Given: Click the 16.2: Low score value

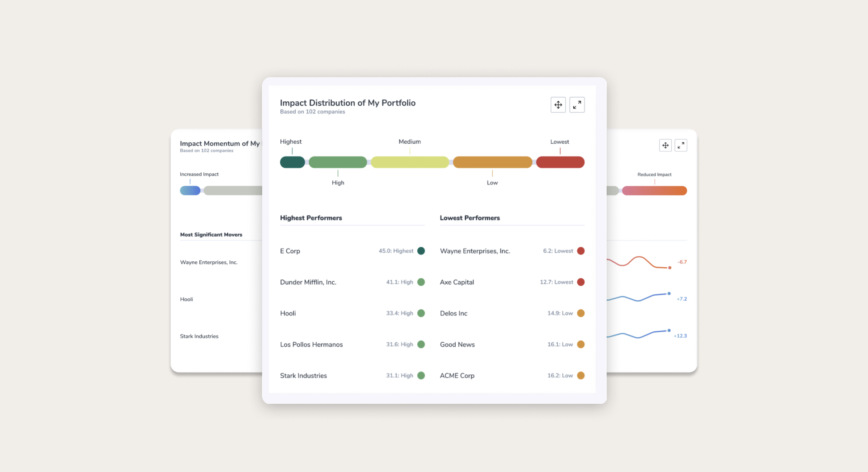Looking at the screenshot, I should [560, 376].
